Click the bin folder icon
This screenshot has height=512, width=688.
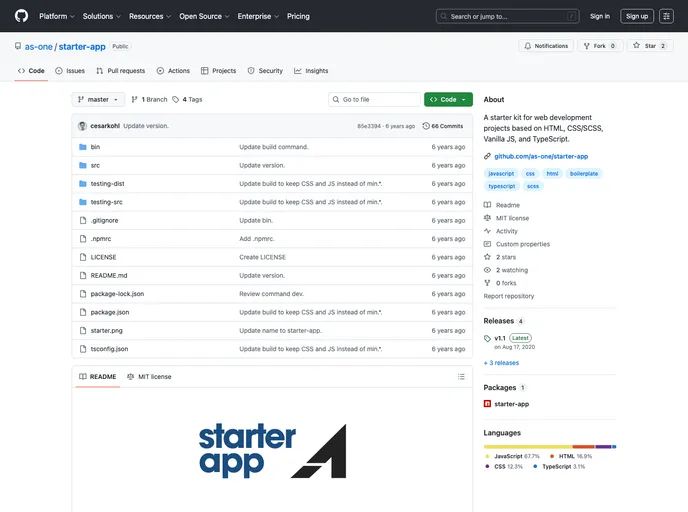pos(83,147)
